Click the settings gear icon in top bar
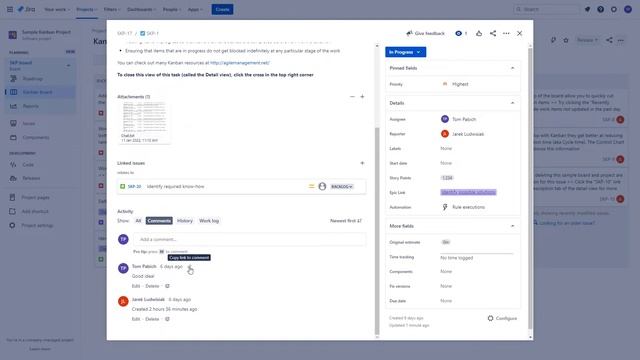The height and width of the screenshot is (360, 640). pyautogui.click(x=614, y=9)
